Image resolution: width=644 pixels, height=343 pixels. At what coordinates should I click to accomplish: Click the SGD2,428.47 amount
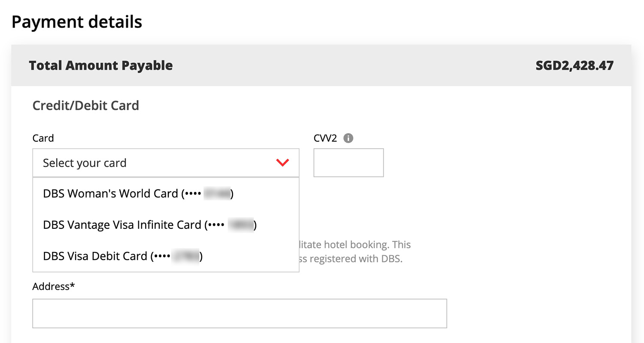pos(574,66)
